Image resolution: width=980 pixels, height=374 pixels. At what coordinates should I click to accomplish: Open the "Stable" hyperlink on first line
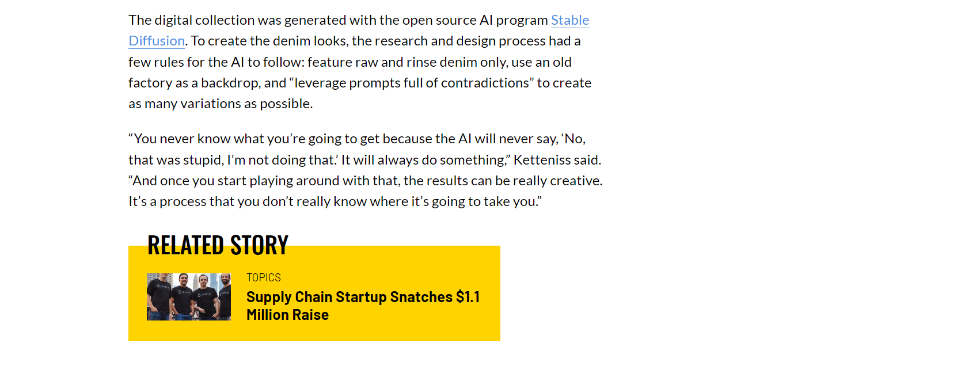(x=569, y=20)
